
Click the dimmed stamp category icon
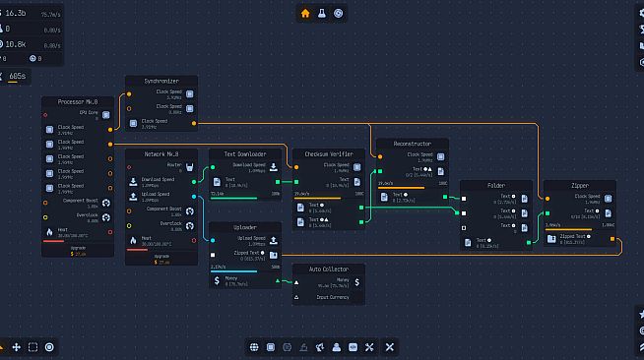click(303, 347)
